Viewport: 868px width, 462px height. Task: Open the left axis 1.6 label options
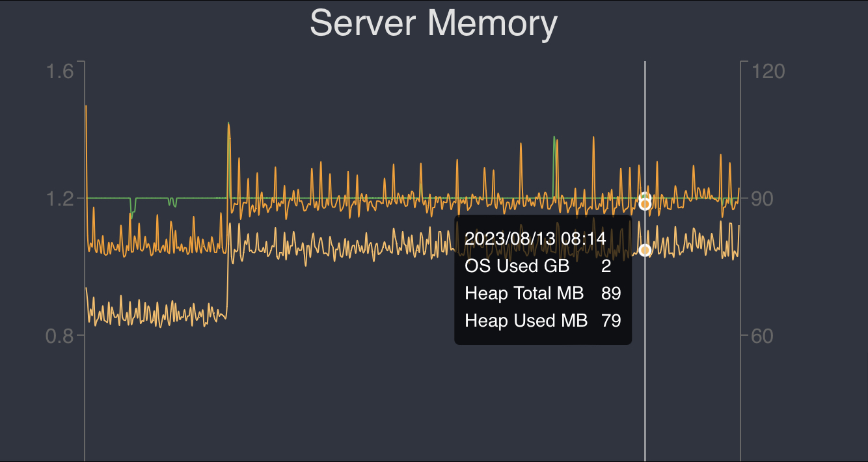tap(60, 72)
